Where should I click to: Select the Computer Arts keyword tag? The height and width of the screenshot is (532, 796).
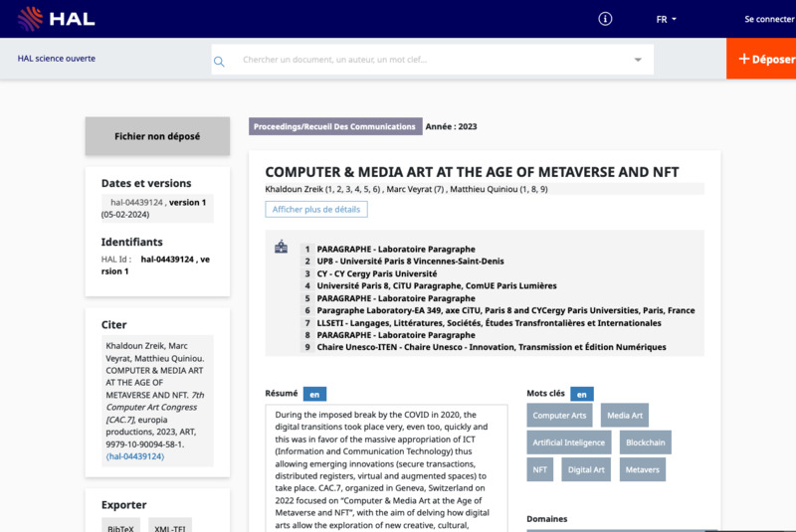click(x=560, y=416)
